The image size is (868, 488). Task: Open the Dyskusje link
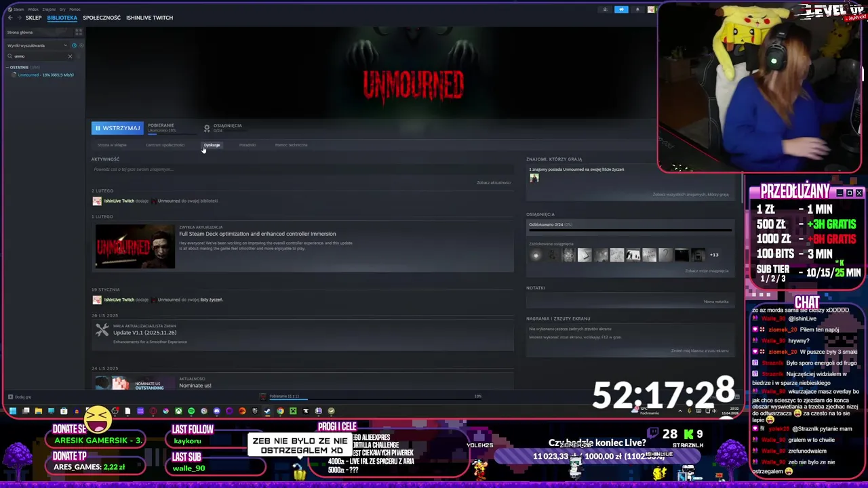(x=212, y=145)
